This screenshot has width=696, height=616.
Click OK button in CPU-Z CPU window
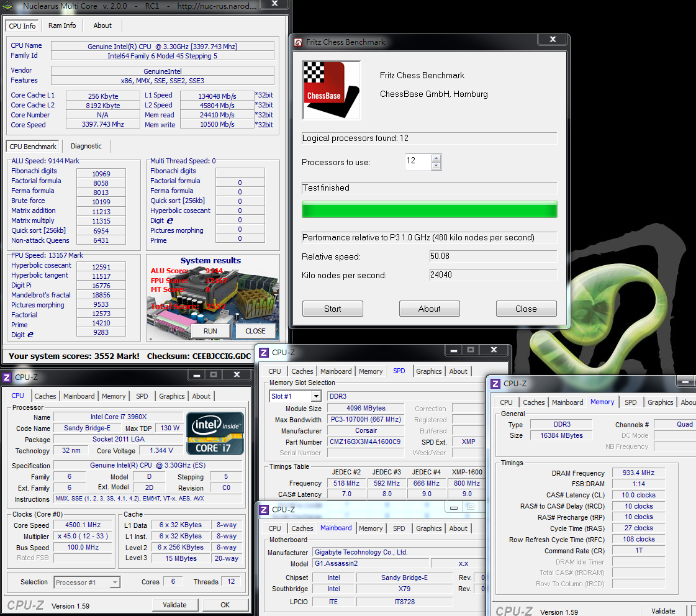pos(225,605)
